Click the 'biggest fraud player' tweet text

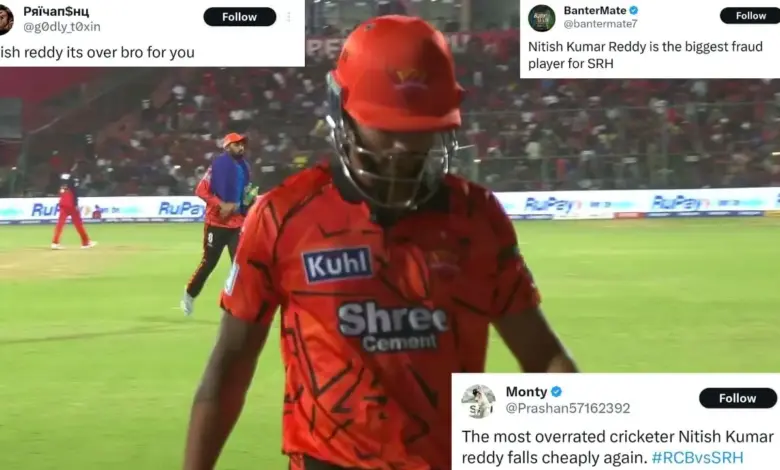click(645, 55)
